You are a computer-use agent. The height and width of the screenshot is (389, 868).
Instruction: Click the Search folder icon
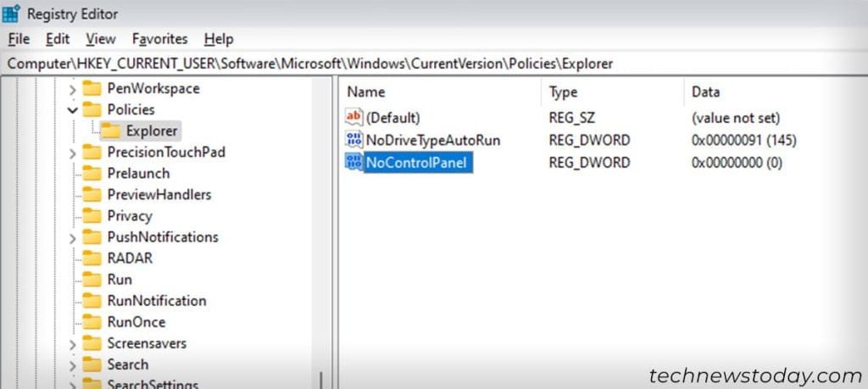92,364
